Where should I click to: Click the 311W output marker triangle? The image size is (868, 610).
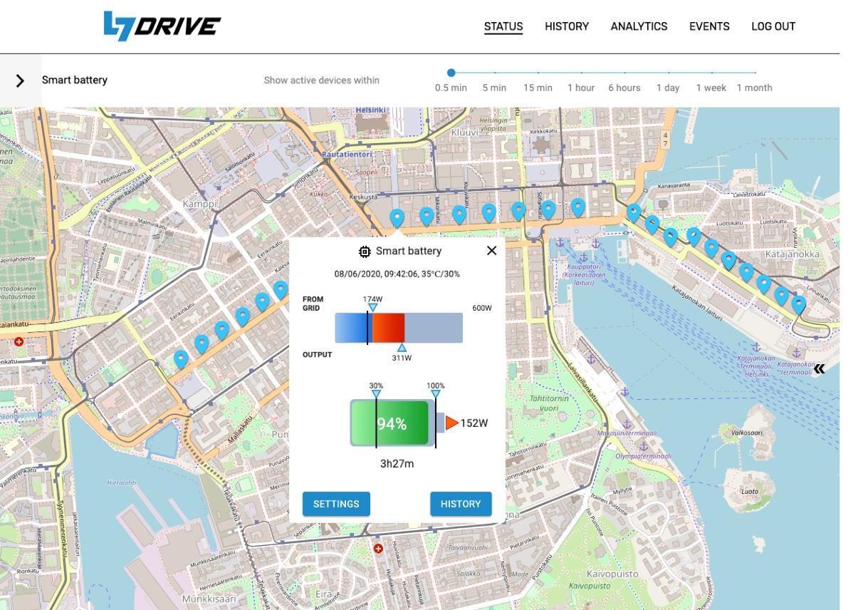402,348
